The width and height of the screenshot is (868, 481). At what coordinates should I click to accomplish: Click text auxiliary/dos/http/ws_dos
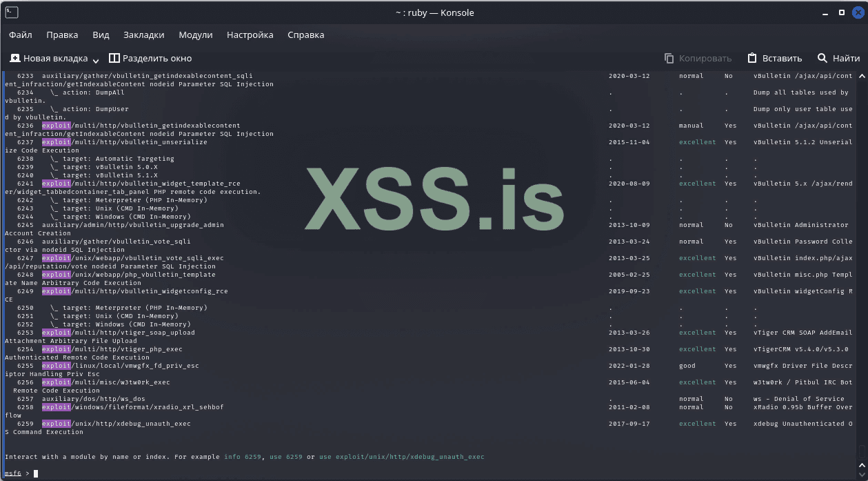point(94,399)
